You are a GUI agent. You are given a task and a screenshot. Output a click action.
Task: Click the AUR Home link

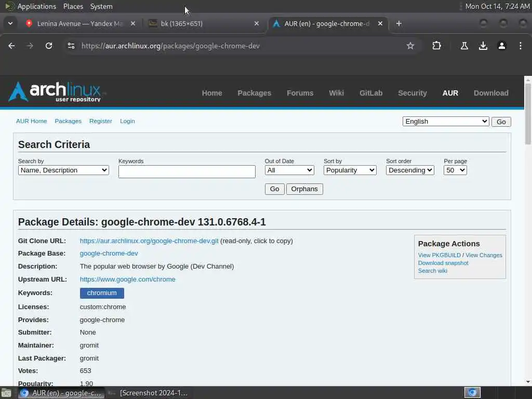point(32,121)
